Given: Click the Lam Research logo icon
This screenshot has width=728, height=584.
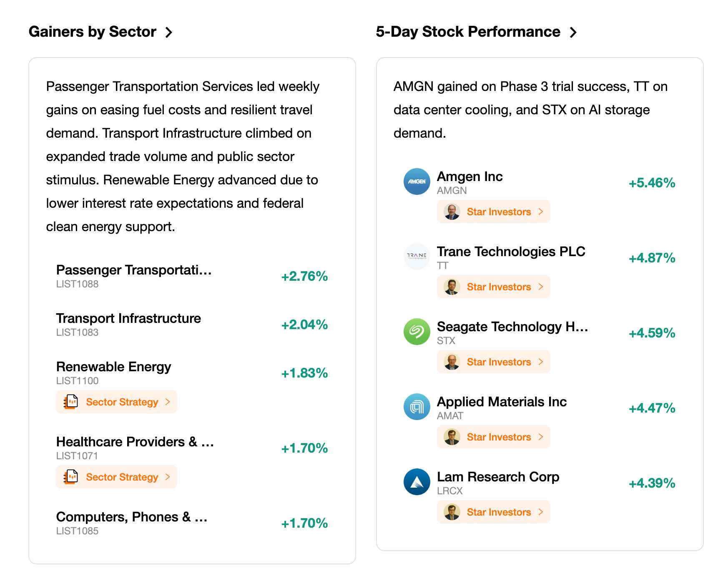Looking at the screenshot, I should [x=417, y=482].
